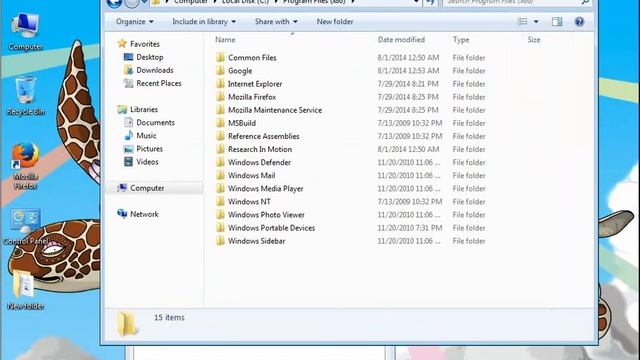Viewport: 640px width, 360px height.
Task: Click the Recent Places icon
Action: point(129,83)
